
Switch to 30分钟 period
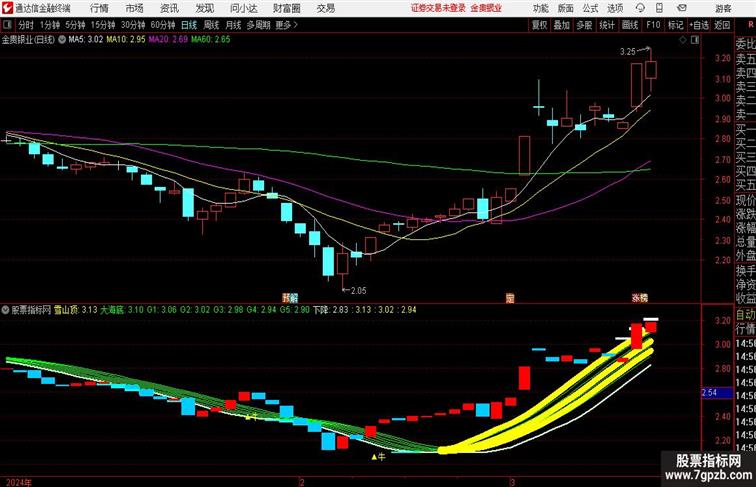click(x=133, y=25)
